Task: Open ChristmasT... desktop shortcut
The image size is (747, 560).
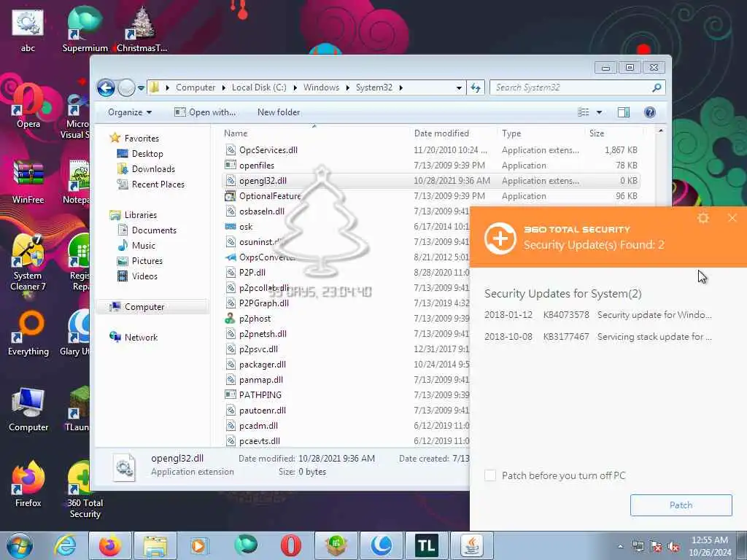Action: point(142,29)
